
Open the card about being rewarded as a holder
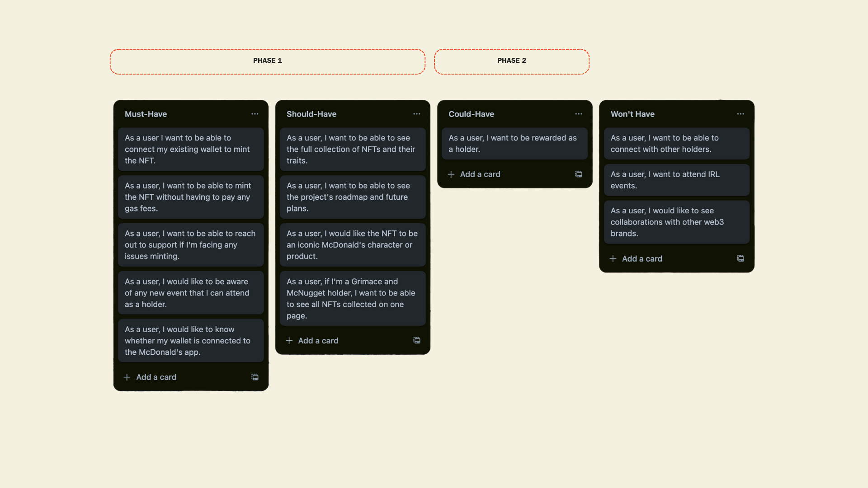[514, 143]
